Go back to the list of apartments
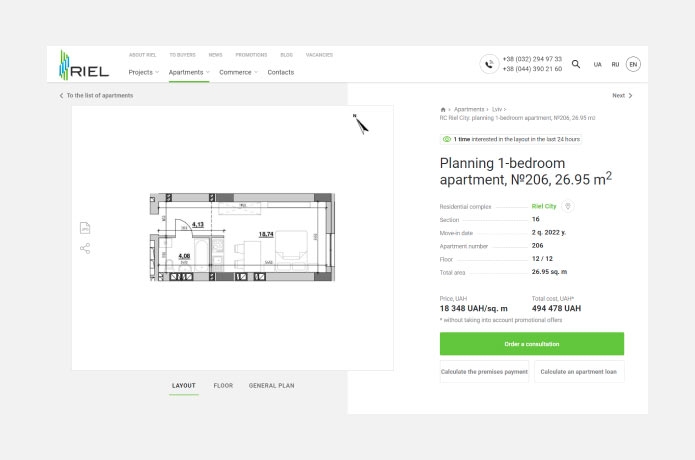Screen dimensions: 695x460 click(96, 96)
